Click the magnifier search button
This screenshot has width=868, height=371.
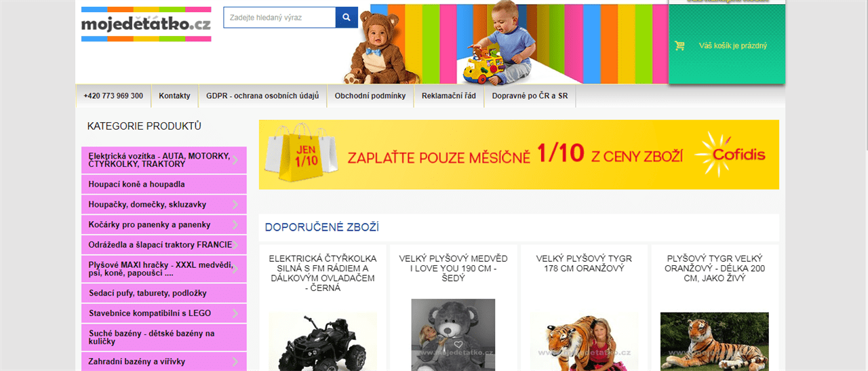(x=347, y=17)
